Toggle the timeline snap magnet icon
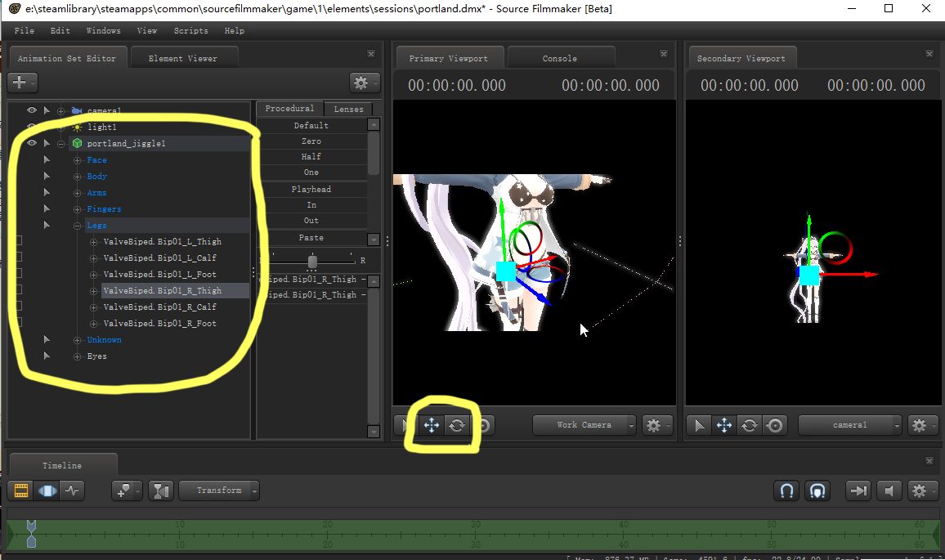This screenshot has width=945, height=560. pyautogui.click(x=786, y=491)
